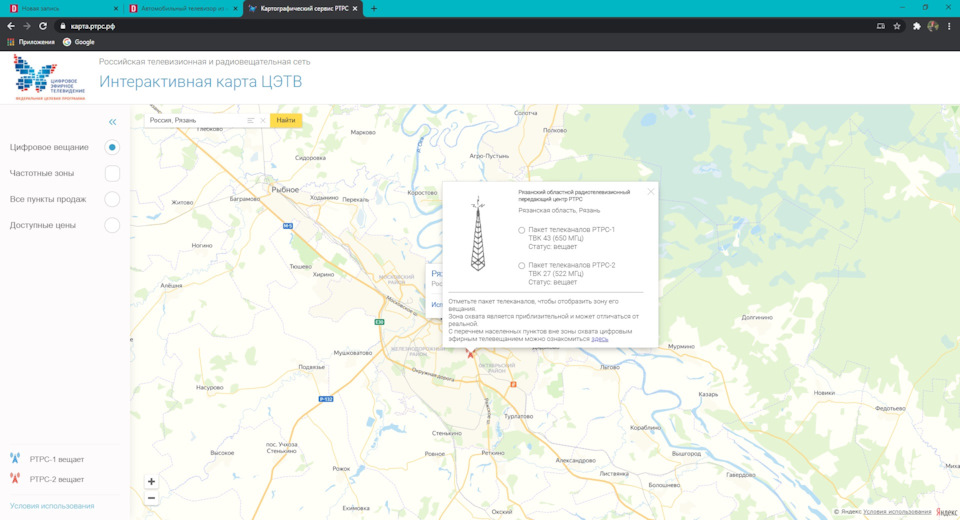The image size is (960, 520).
Task: Open a new browser tab
Action: pyautogui.click(x=373, y=9)
